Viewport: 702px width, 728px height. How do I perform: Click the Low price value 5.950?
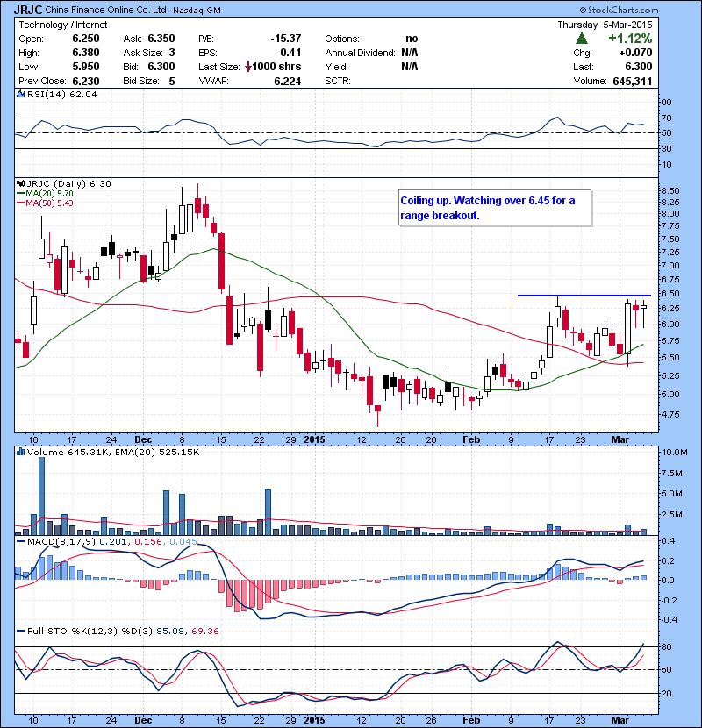point(86,67)
